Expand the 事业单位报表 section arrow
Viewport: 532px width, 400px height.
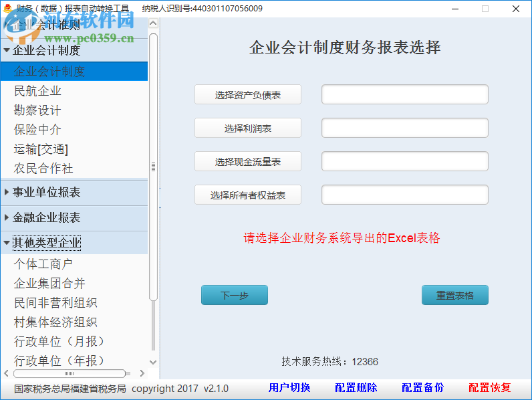(7, 192)
